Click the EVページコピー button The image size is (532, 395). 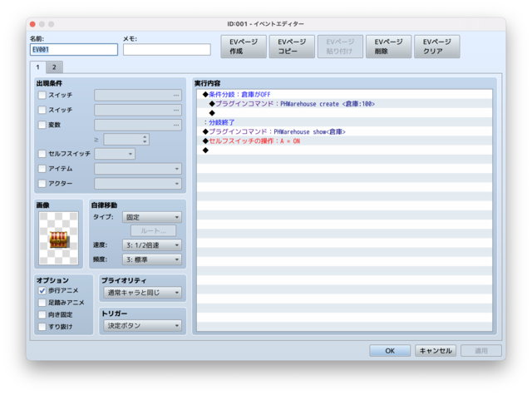click(292, 47)
